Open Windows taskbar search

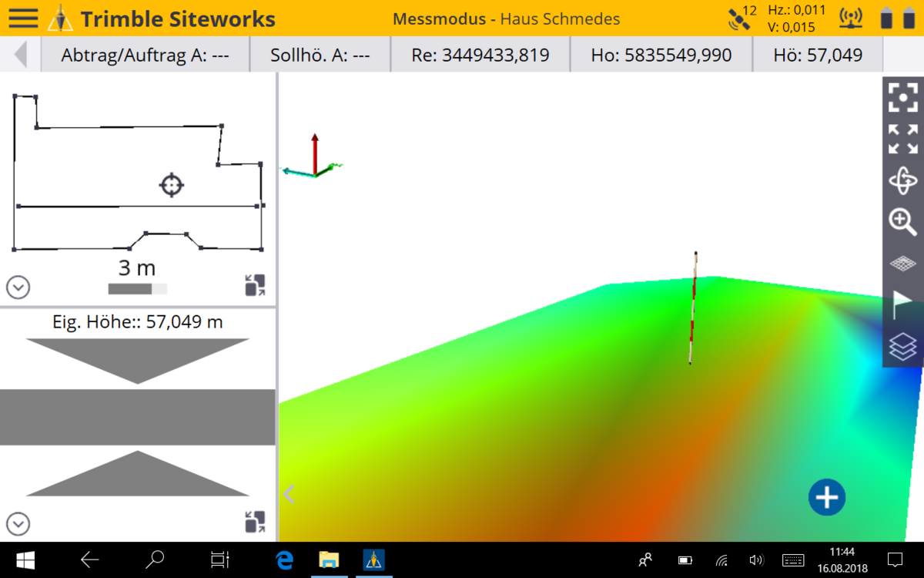tap(155, 560)
